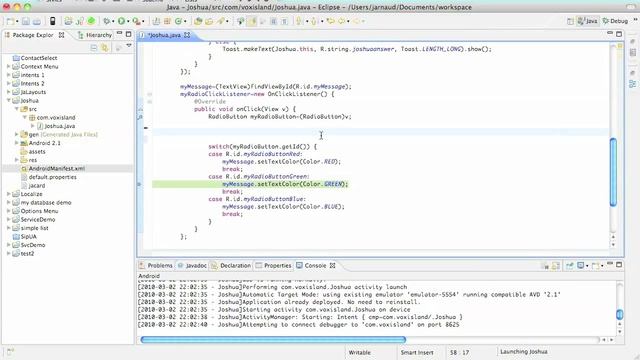
Task: Expand the JaLayouts project
Action: tap(9, 92)
